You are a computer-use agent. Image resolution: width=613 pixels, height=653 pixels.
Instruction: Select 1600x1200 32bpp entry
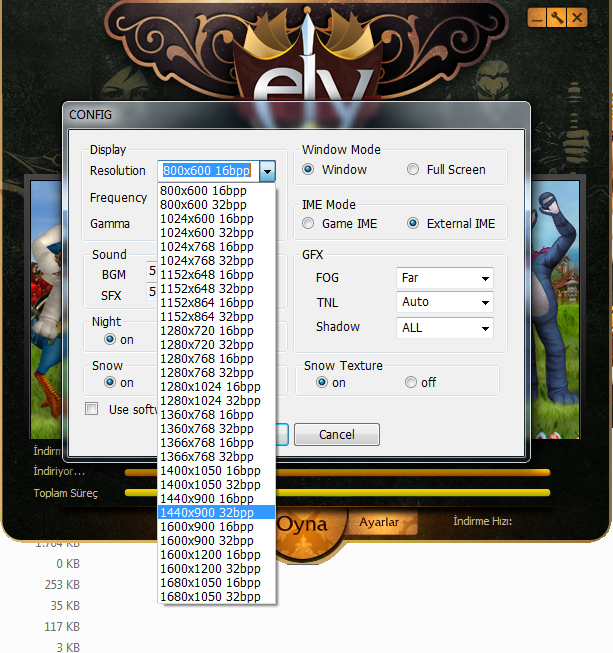tap(217, 569)
